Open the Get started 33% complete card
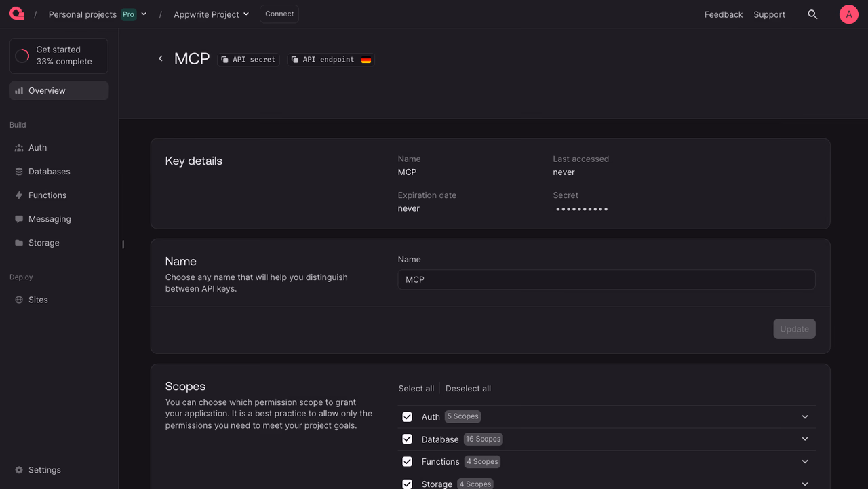The width and height of the screenshot is (868, 489). click(x=59, y=56)
